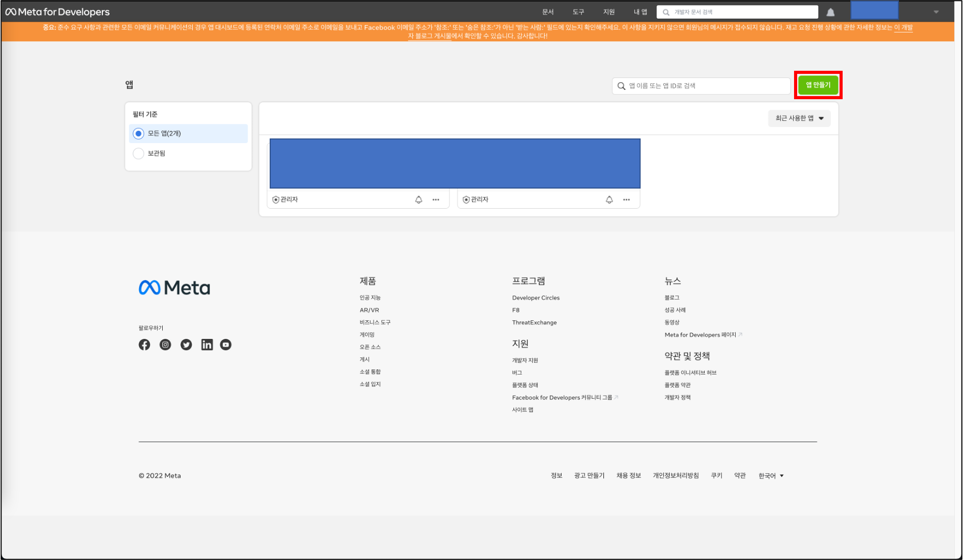The height and width of the screenshot is (560, 963).
Task: Open 지원 menu in top navigation
Action: click(609, 12)
